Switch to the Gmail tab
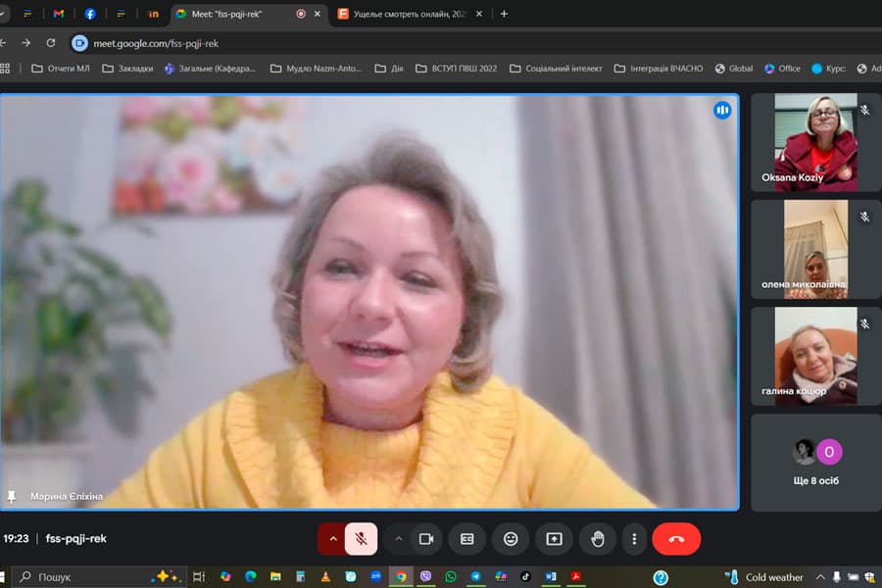This screenshot has height=588, width=882. pos(59,14)
